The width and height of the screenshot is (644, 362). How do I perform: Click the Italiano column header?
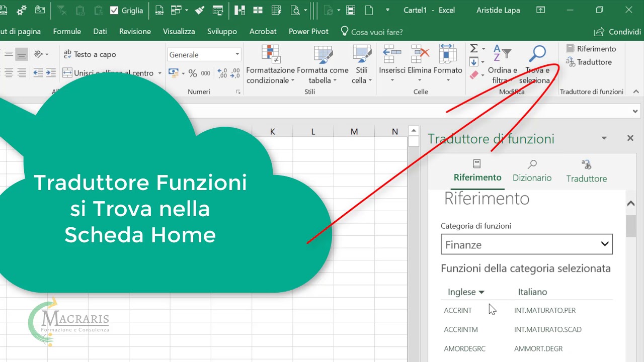click(532, 292)
